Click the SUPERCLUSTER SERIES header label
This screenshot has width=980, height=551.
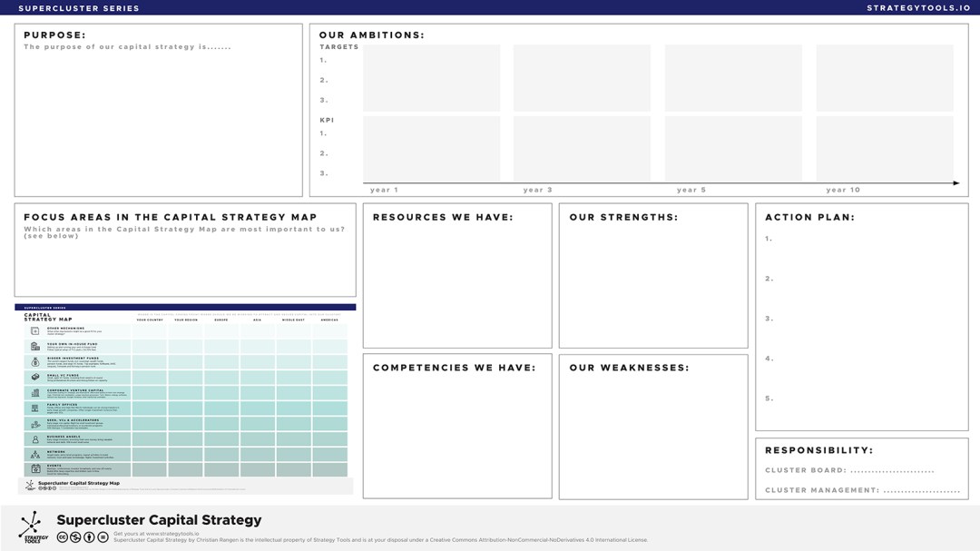[79, 8]
